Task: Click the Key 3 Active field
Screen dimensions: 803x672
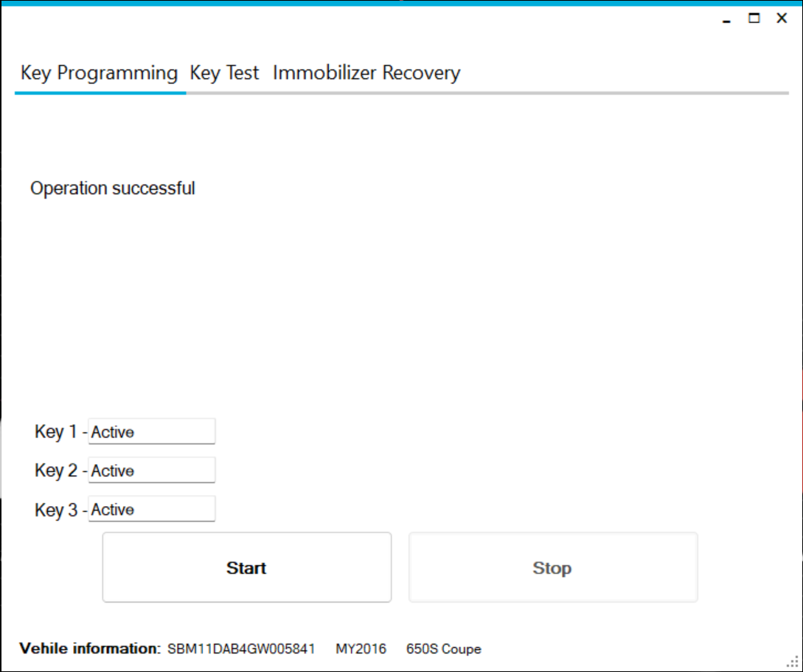Action: tap(151, 508)
